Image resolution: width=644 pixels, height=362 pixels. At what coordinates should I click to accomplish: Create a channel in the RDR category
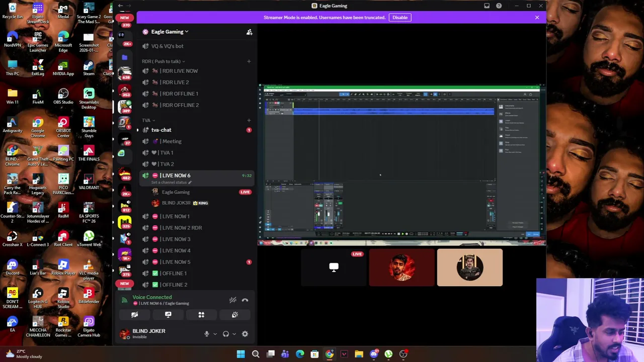pos(249,61)
